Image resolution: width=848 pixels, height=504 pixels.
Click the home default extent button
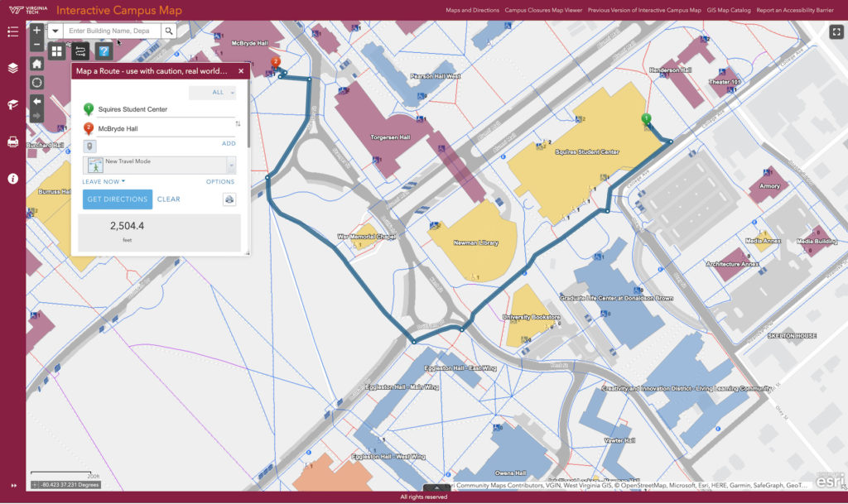(x=36, y=64)
